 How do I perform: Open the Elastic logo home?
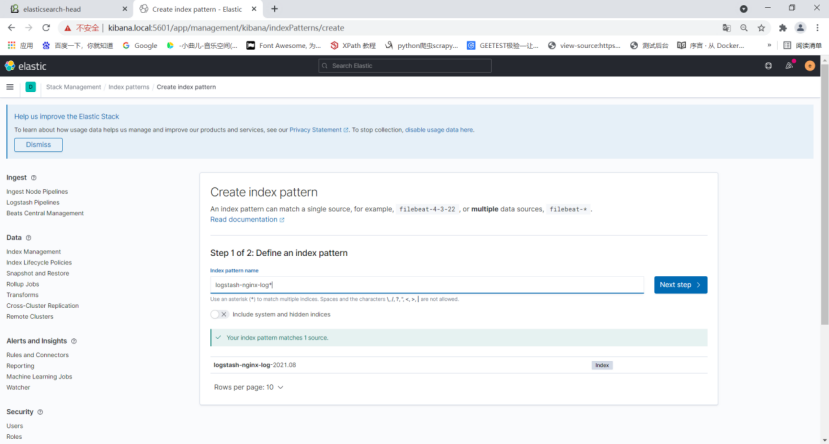pyautogui.click(x=25, y=66)
